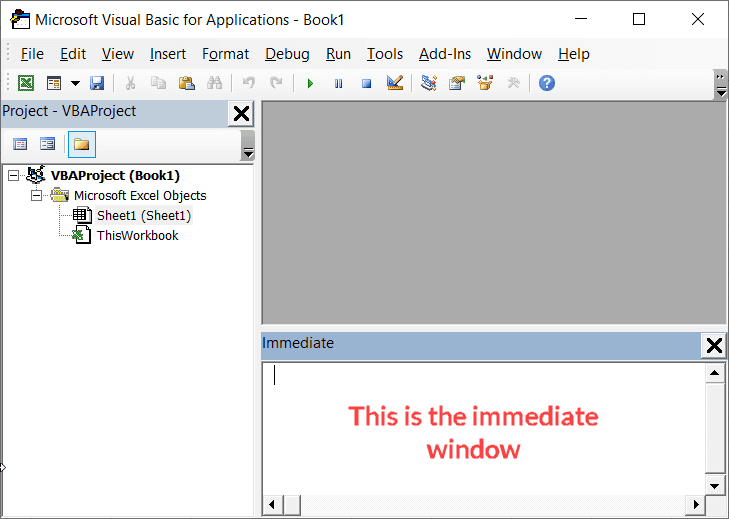Open the Help menu
This screenshot has height=519, width=729.
[x=574, y=54]
